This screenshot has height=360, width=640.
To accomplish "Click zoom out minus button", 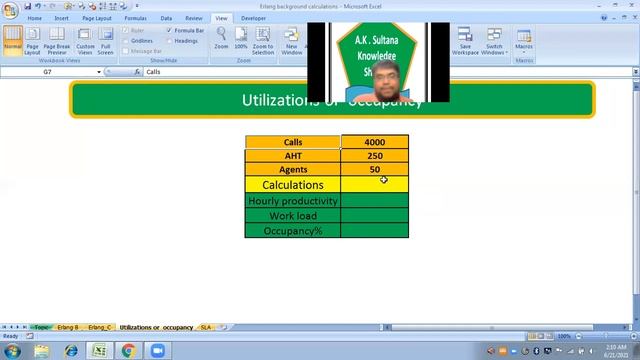I will (x=578, y=336).
